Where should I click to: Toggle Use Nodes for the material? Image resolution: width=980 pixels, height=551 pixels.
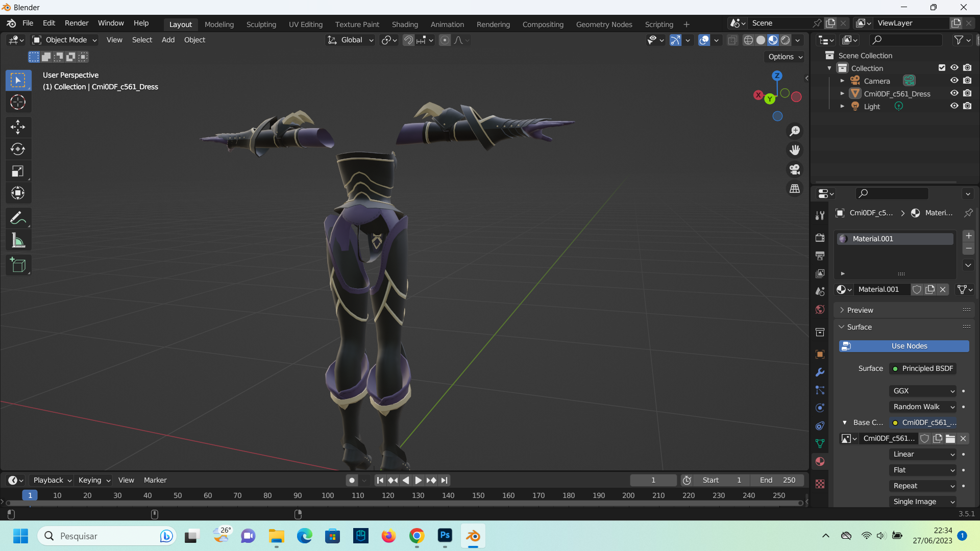click(904, 346)
